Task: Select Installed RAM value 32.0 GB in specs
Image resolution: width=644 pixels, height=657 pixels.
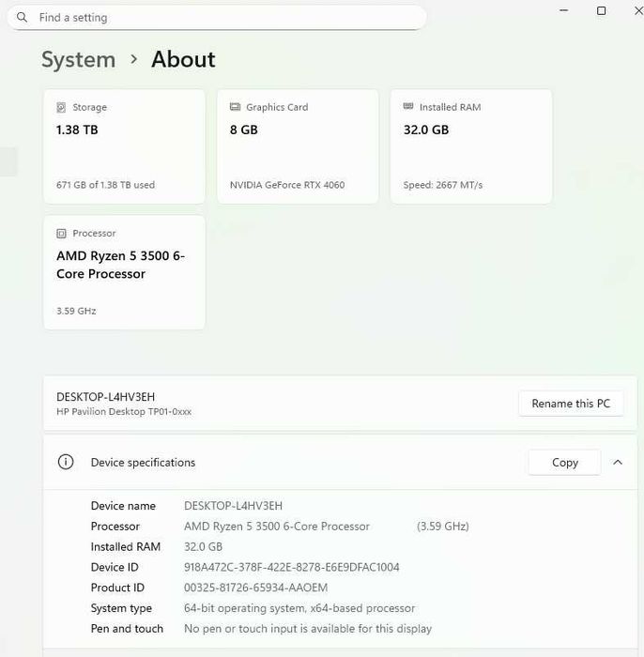Action: click(x=203, y=547)
